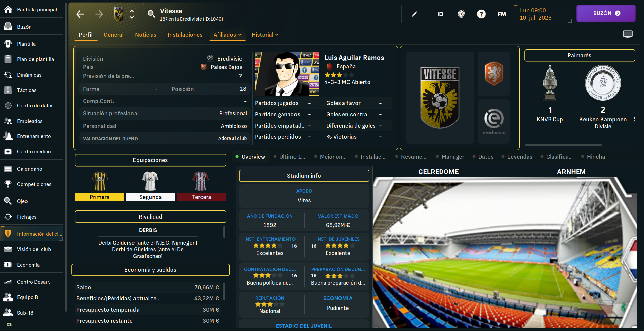
Task: Switch to the Instalaciones tab
Action: (185, 35)
